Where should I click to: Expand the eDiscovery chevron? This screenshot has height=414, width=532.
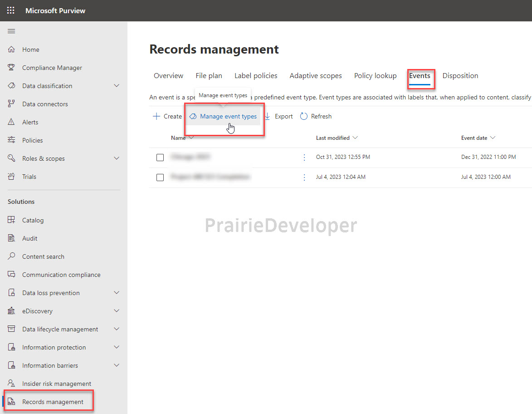[x=117, y=311]
